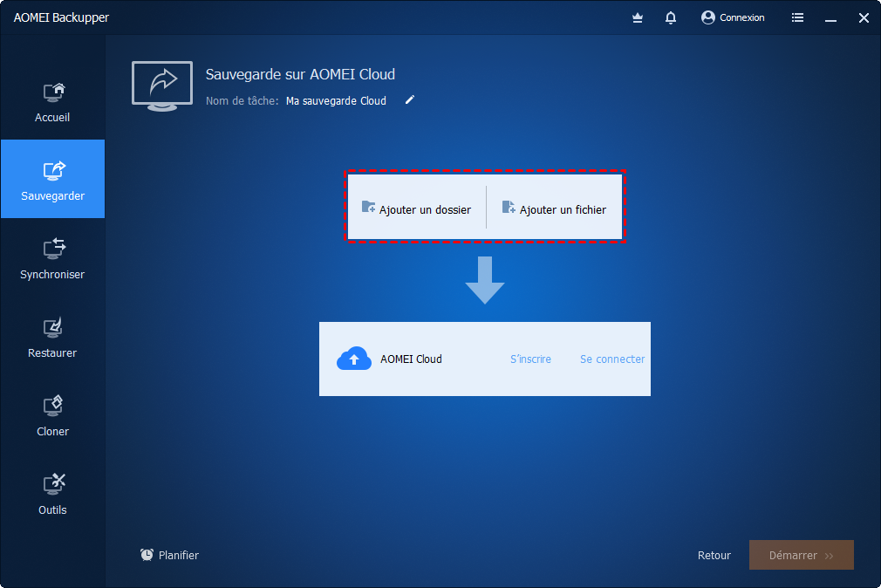Image resolution: width=881 pixels, height=588 pixels.
Task: Open the Restaurer section
Action: (x=53, y=336)
